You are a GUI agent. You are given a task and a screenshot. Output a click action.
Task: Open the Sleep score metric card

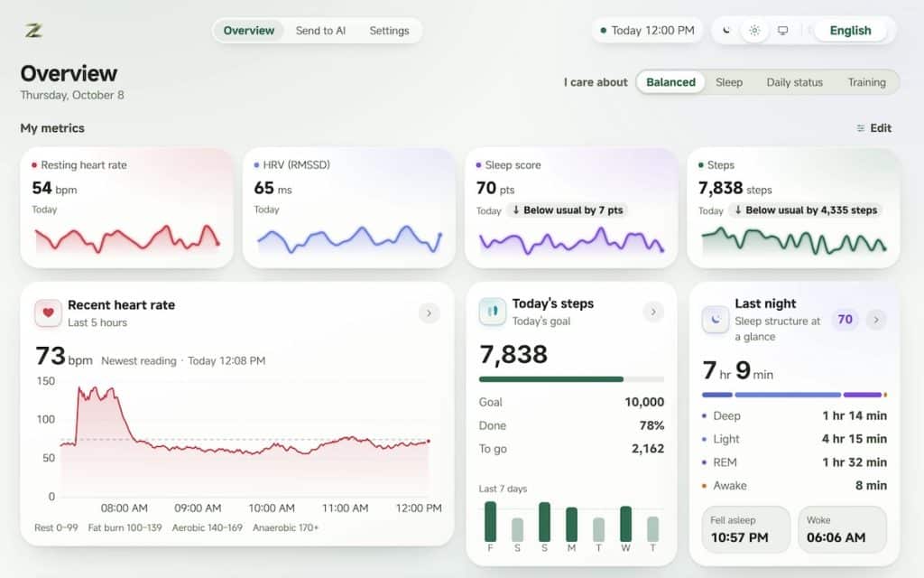click(571, 209)
